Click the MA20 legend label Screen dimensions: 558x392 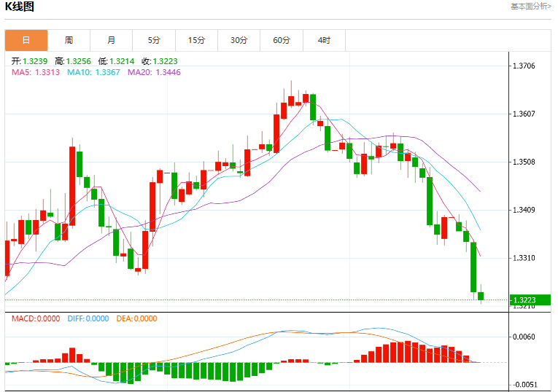pyautogui.click(x=154, y=72)
